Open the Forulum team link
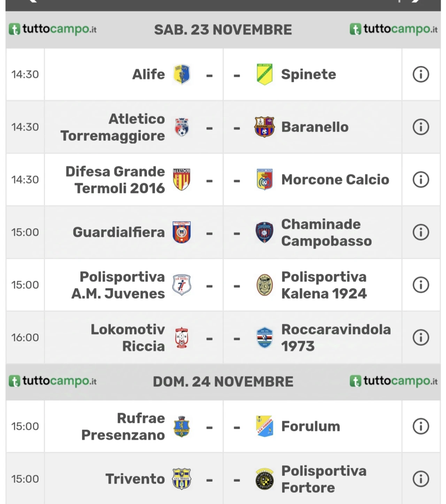446x504 pixels. click(x=310, y=426)
